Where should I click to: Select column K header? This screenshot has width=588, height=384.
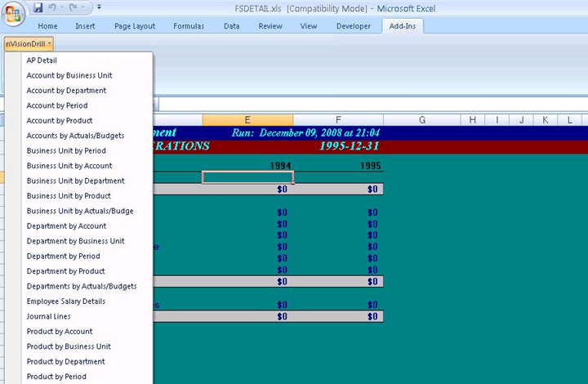546,120
